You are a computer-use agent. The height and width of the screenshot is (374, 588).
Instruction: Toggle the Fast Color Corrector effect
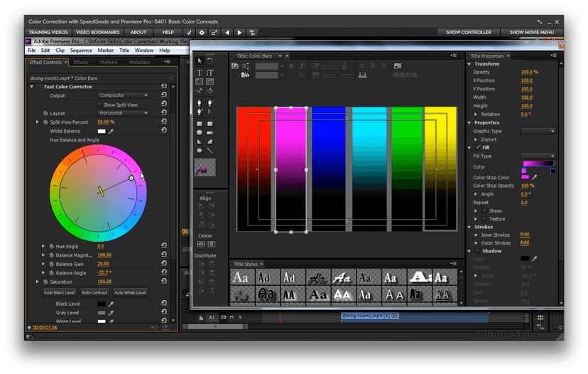[39, 87]
